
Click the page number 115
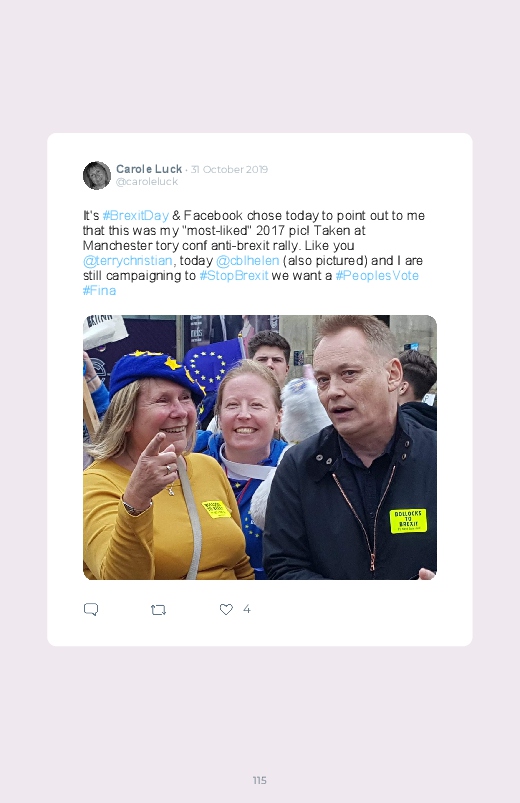260,780
